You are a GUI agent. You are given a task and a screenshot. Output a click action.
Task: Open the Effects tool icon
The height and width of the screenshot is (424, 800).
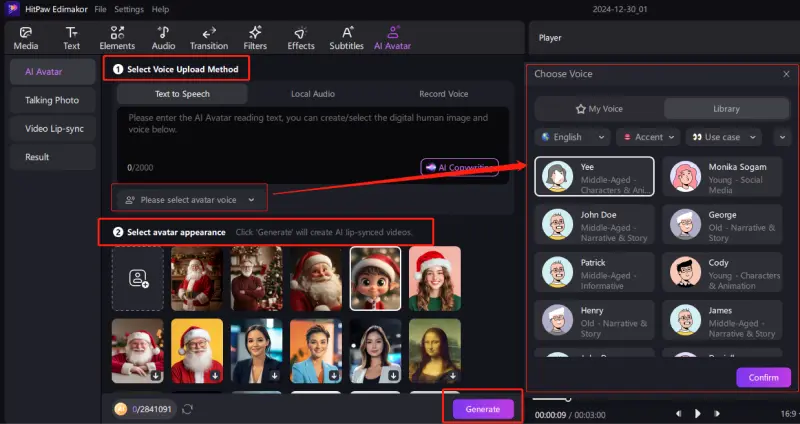coord(301,38)
